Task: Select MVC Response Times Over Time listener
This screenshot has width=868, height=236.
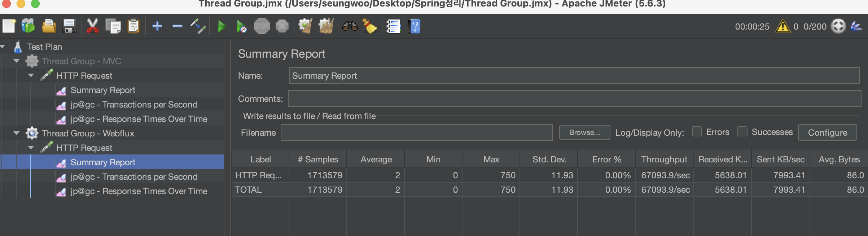Action: [139, 119]
